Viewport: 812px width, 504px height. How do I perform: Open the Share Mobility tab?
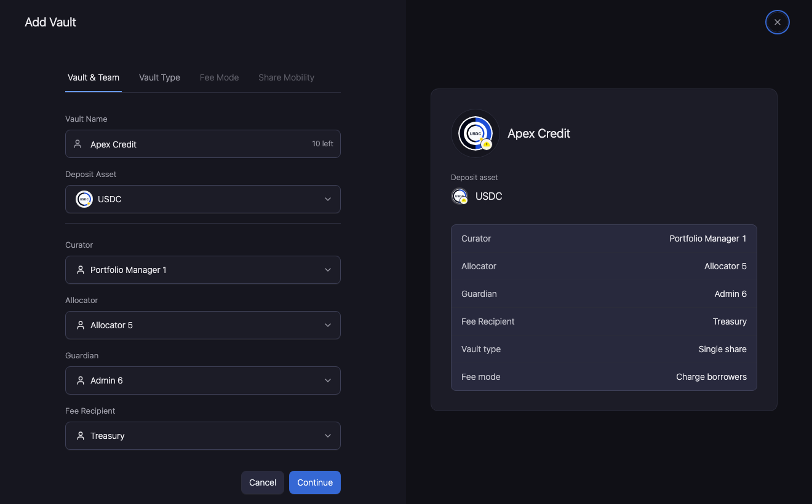tap(286, 77)
